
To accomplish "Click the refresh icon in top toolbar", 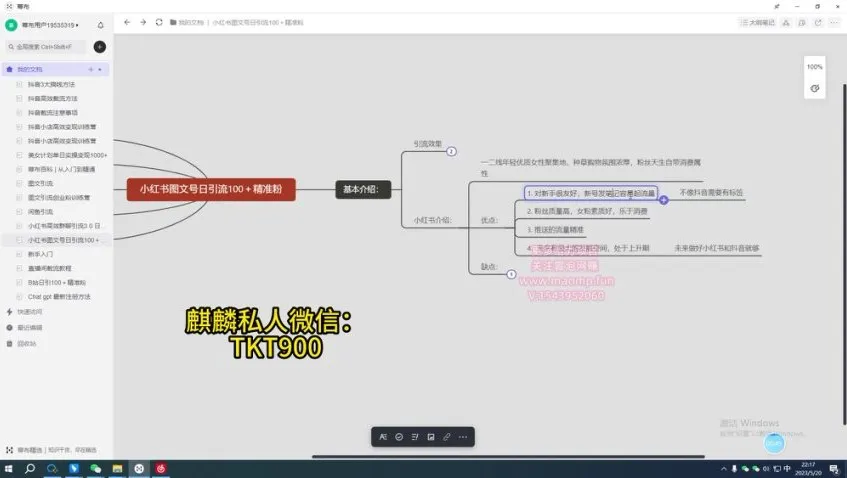I will click(160, 22).
